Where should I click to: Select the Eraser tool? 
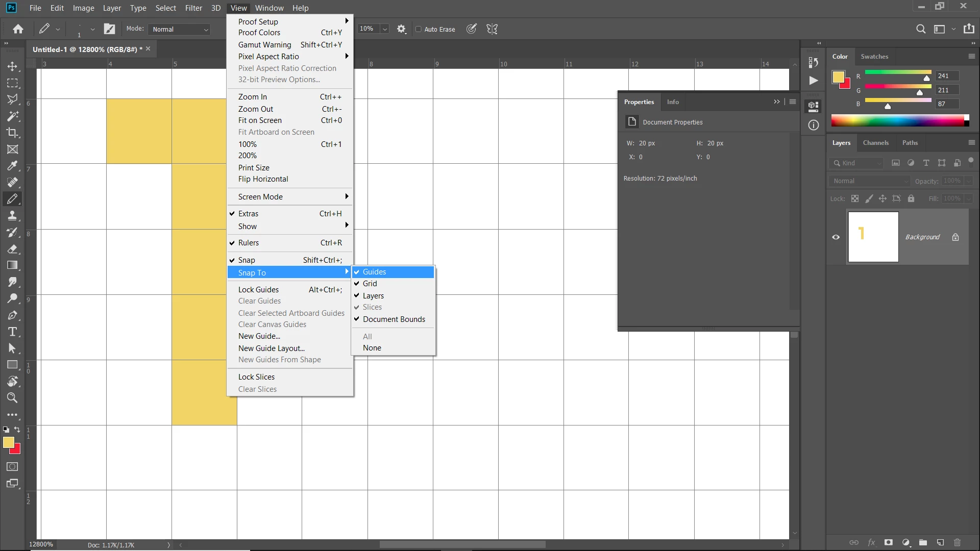tap(12, 249)
